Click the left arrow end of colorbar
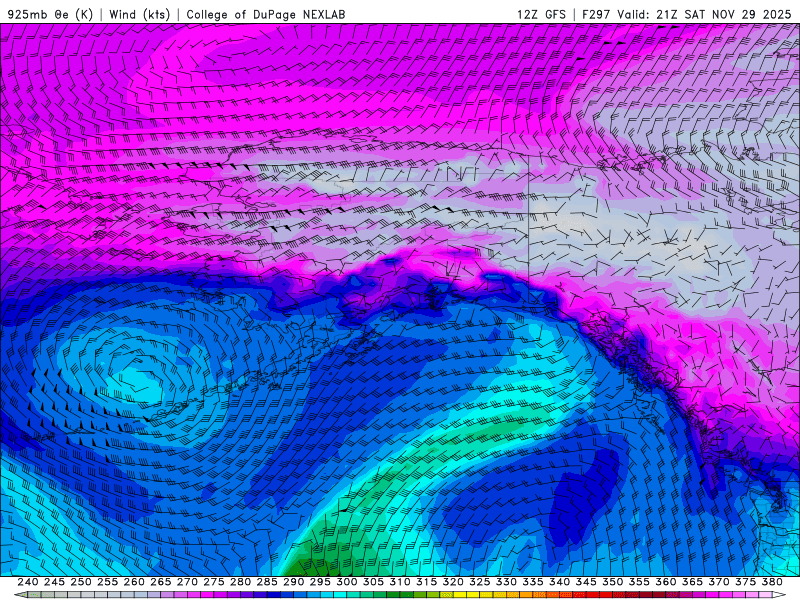The height and width of the screenshot is (600, 800). pos(20,595)
